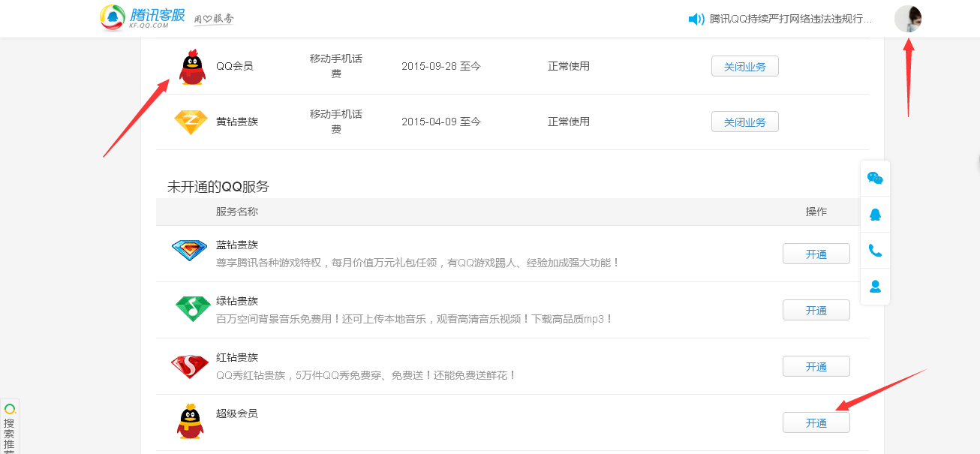Open the user avatar in the header
This screenshot has height=454, width=980.
pos(908,19)
